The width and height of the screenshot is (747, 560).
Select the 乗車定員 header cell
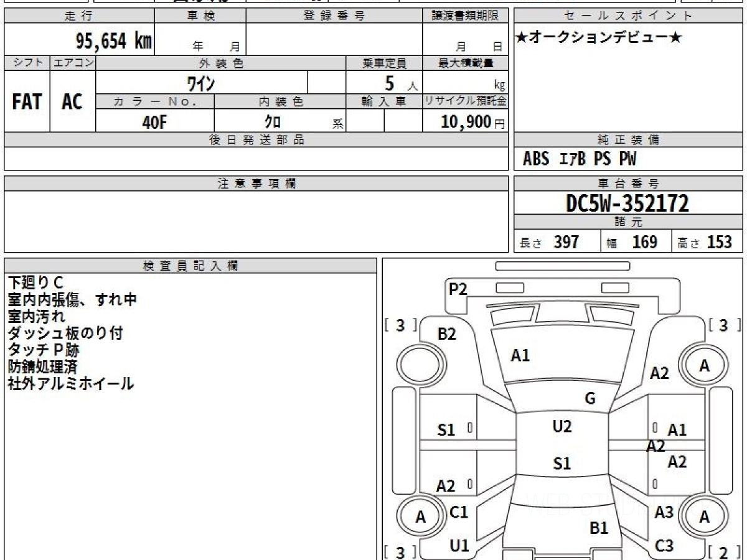click(384, 63)
